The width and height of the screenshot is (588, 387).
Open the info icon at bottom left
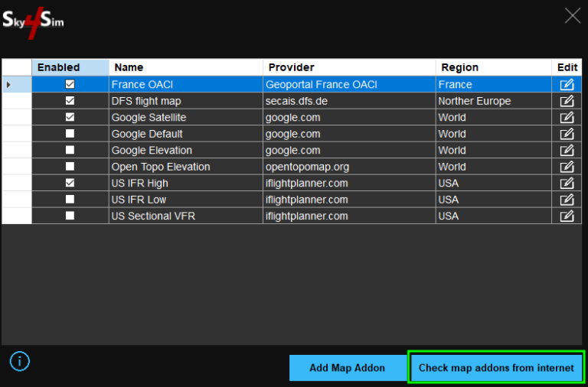(x=19, y=361)
